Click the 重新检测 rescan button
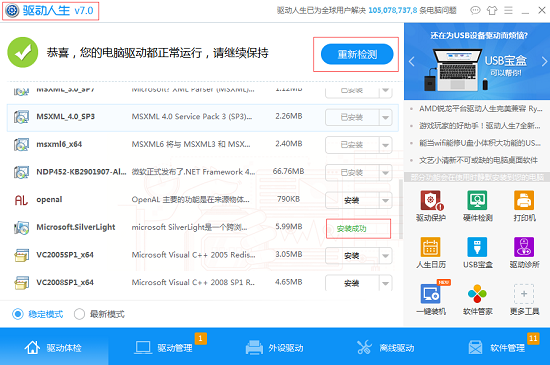 (357, 54)
